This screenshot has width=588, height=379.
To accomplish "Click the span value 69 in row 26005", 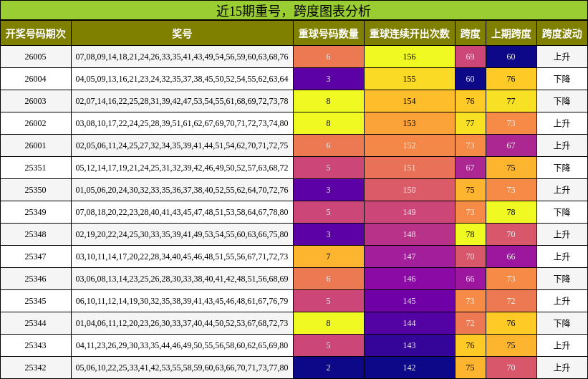I will [x=471, y=57].
